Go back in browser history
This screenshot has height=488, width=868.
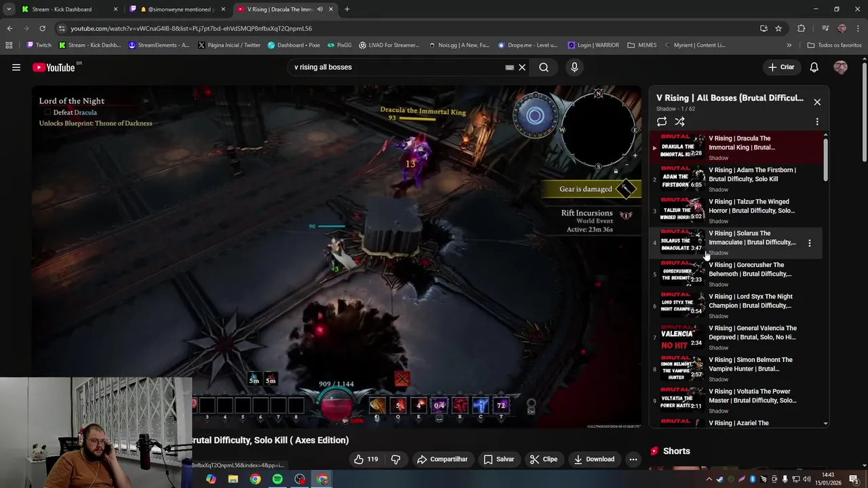(x=9, y=28)
